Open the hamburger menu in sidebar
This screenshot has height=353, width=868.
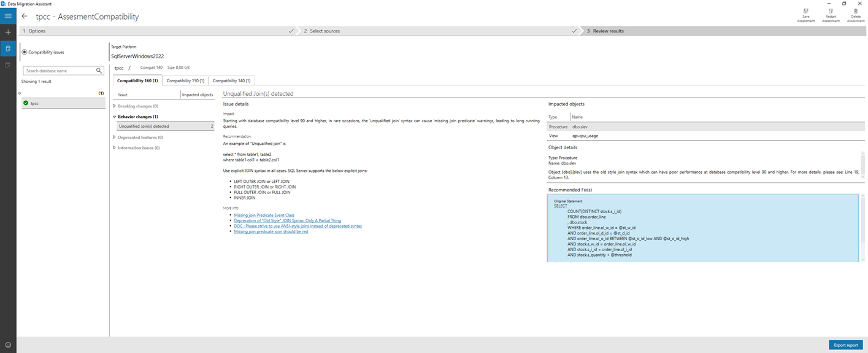click(x=8, y=17)
